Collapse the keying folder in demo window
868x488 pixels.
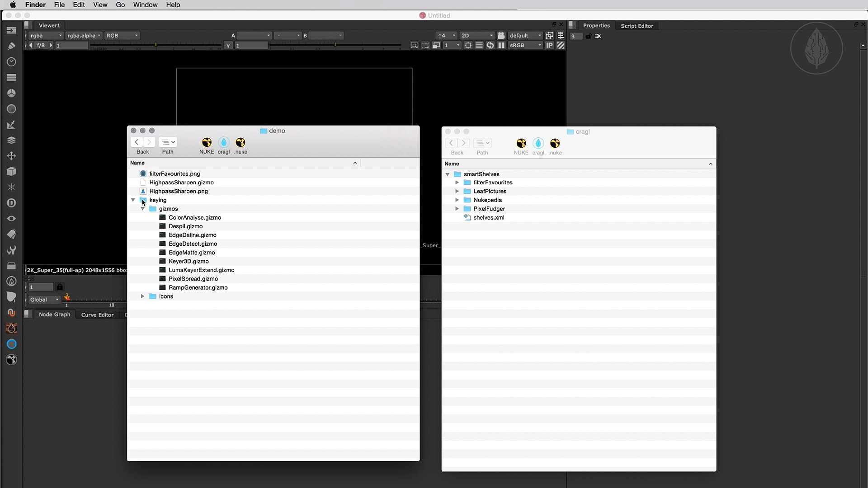point(133,200)
